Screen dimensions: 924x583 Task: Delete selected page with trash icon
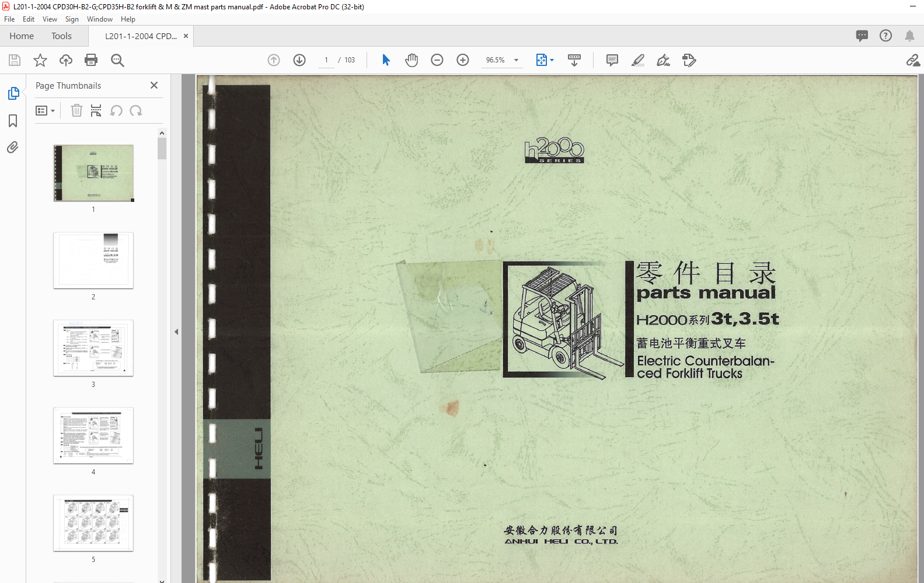click(76, 110)
